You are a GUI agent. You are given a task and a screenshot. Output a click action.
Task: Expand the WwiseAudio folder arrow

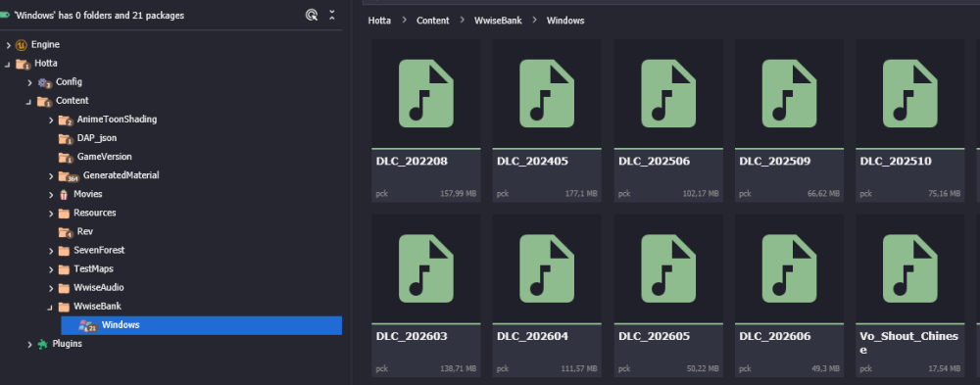[51, 288]
